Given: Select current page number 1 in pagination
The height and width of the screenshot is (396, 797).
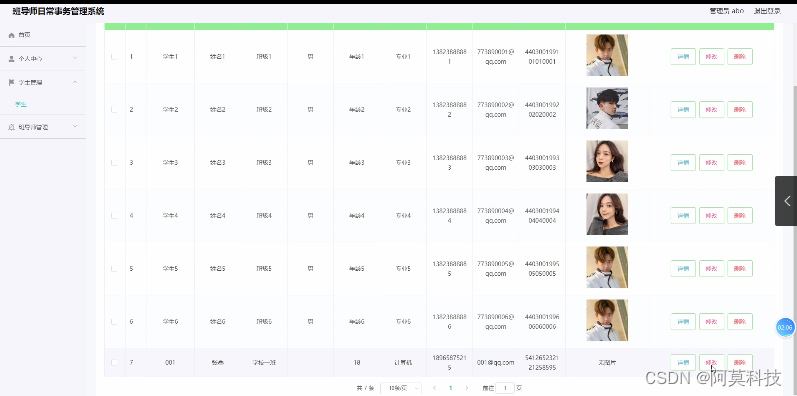Looking at the screenshot, I should click(x=450, y=388).
